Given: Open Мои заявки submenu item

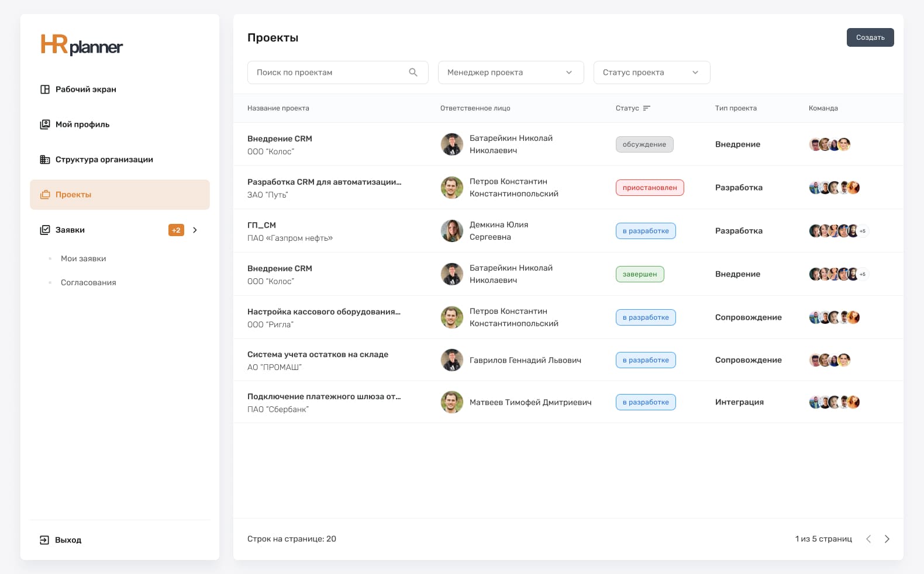Looking at the screenshot, I should click(x=84, y=258).
